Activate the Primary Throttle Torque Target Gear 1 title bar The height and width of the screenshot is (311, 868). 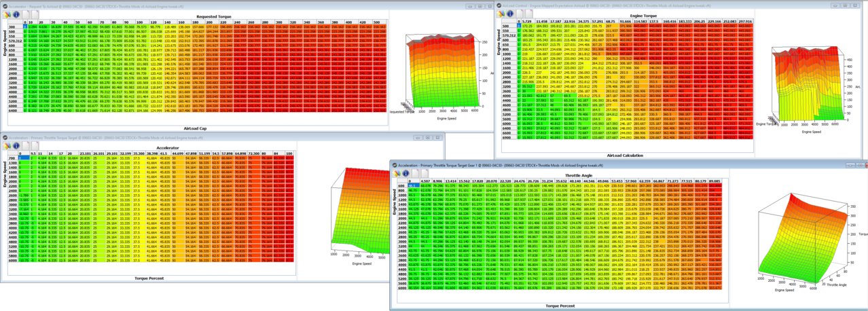coord(629,165)
